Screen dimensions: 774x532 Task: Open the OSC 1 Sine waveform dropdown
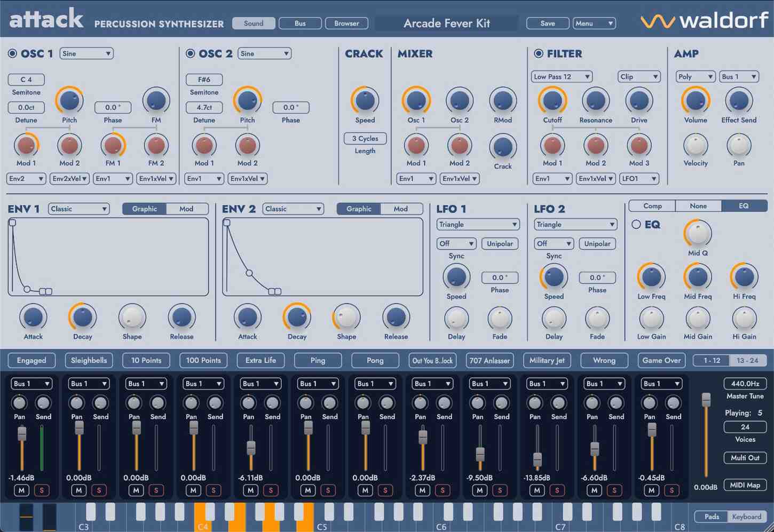click(86, 53)
